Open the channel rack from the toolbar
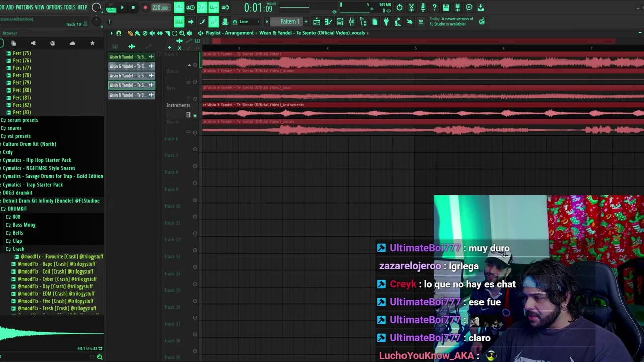The height and width of the screenshot is (362, 644). [x=340, y=22]
